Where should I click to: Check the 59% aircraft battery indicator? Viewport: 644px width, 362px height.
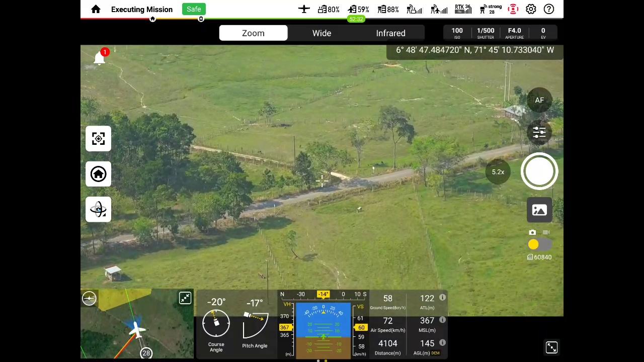pos(359,9)
